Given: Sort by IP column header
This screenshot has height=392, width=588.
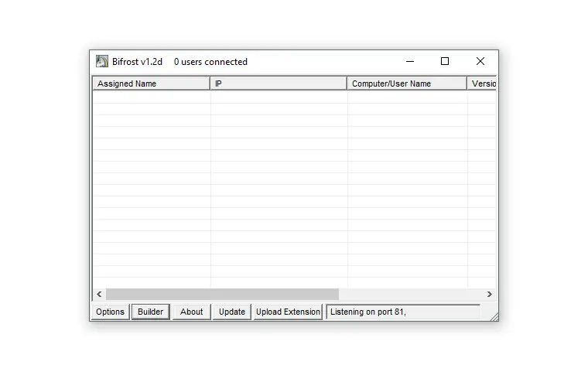Looking at the screenshot, I should pos(279,84).
